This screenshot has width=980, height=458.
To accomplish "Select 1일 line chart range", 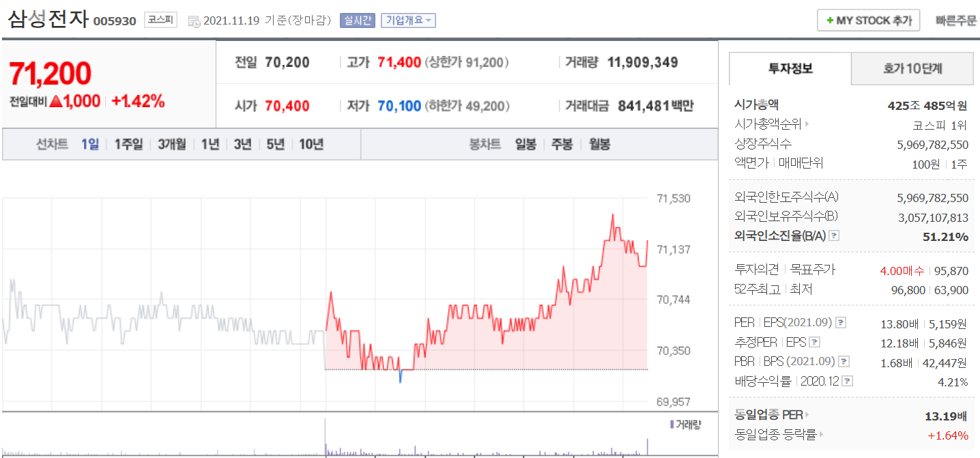I will (x=90, y=144).
